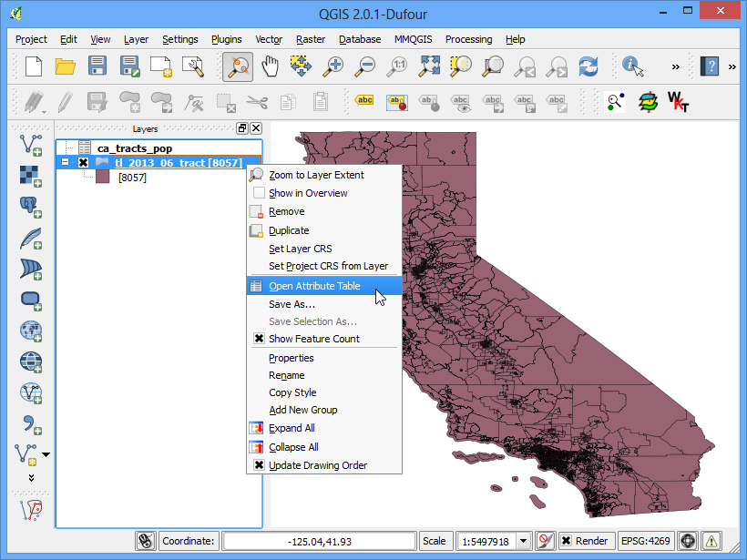Click the mauve layer symbol swatch

tap(102, 178)
